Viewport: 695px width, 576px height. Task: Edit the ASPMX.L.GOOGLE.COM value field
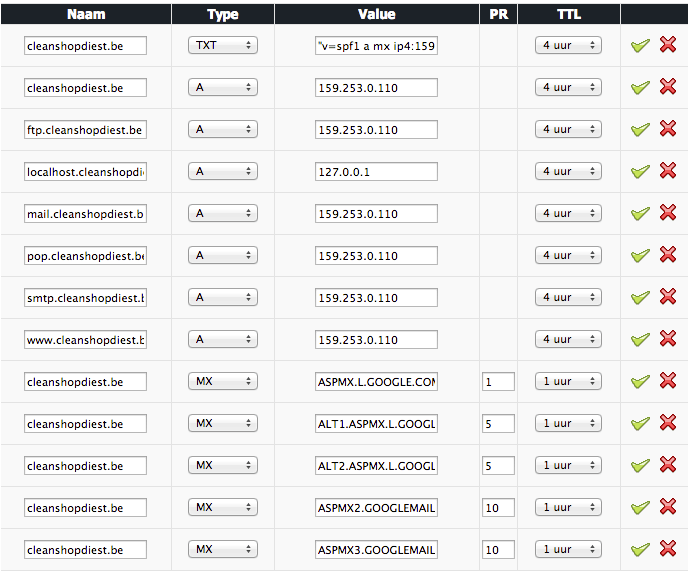pyautogui.click(x=376, y=382)
